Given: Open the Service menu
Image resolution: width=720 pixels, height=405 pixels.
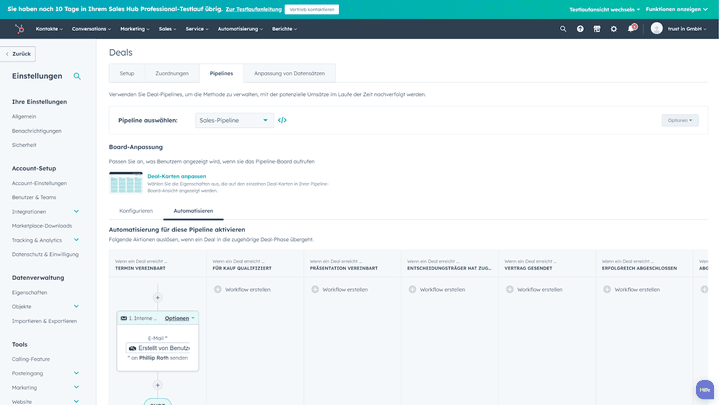Looking at the screenshot, I should tap(197, 29).
